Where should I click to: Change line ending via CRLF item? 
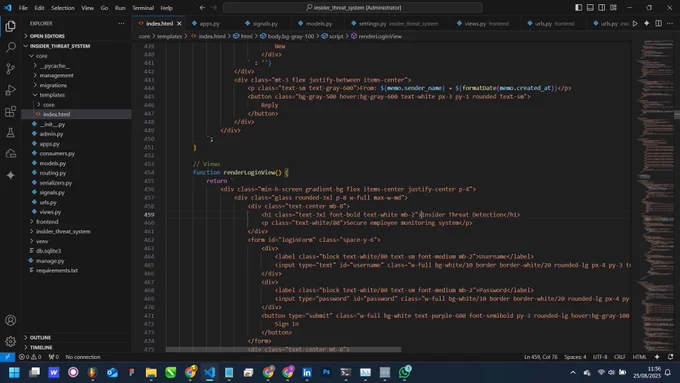[620, 357]
